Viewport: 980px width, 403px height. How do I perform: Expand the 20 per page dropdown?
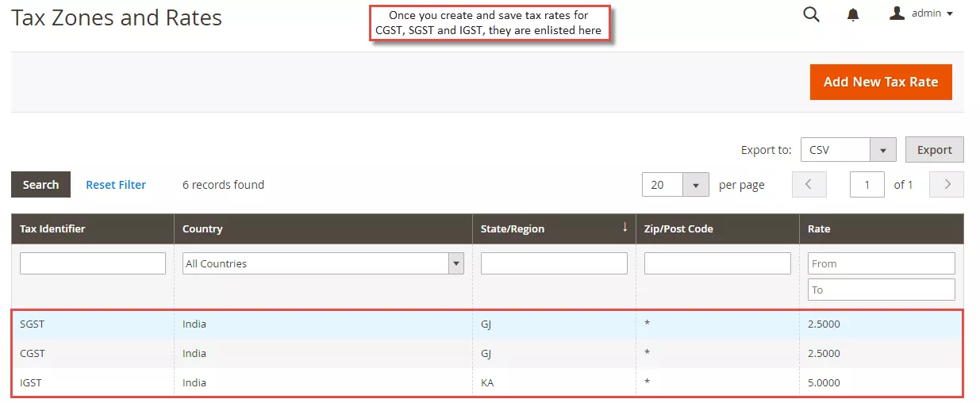coord(695,185)
